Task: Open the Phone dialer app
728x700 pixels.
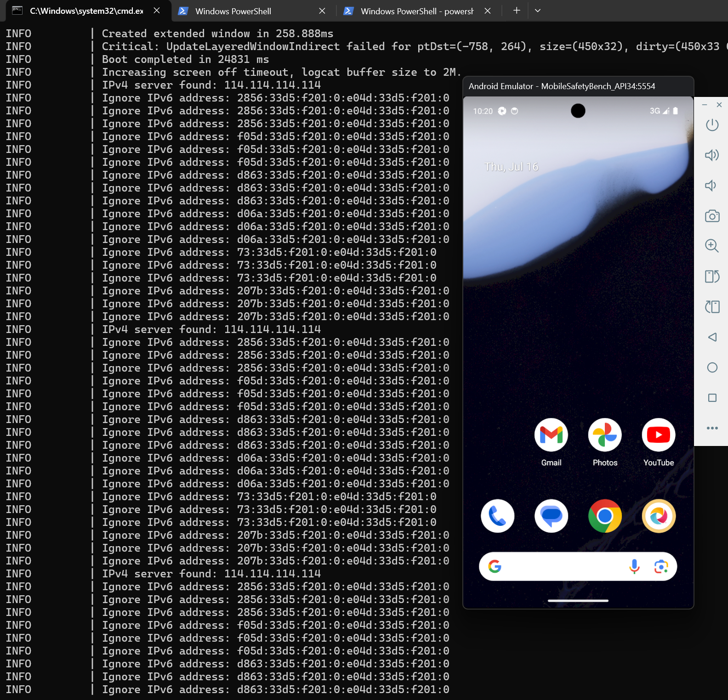Action: point(497,516)
